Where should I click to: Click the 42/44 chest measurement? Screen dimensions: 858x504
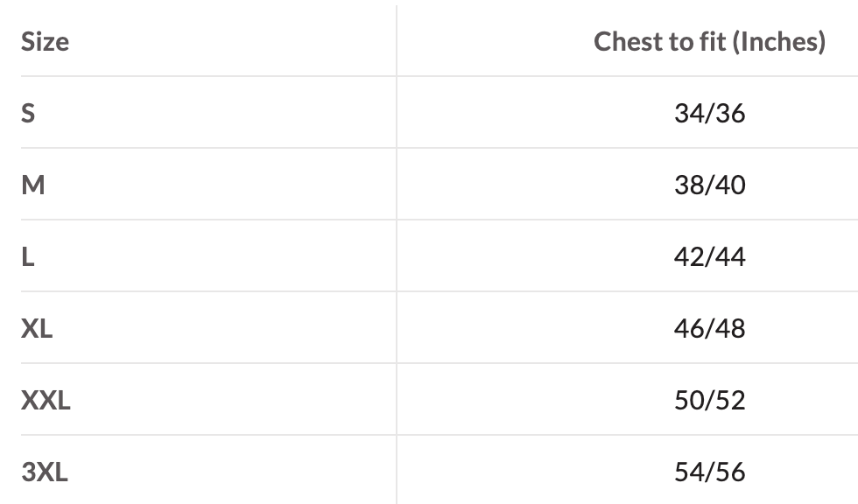[x=709, y=256]
